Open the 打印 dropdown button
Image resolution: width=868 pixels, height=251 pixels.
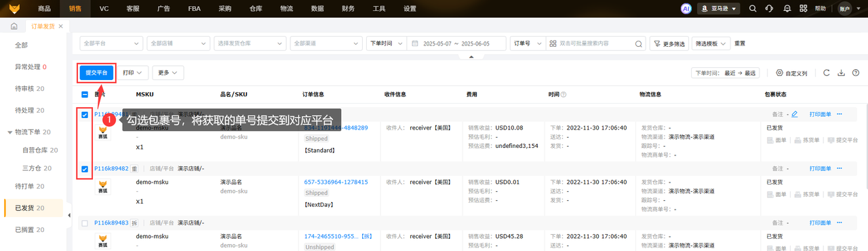click(x=132, y=72)
